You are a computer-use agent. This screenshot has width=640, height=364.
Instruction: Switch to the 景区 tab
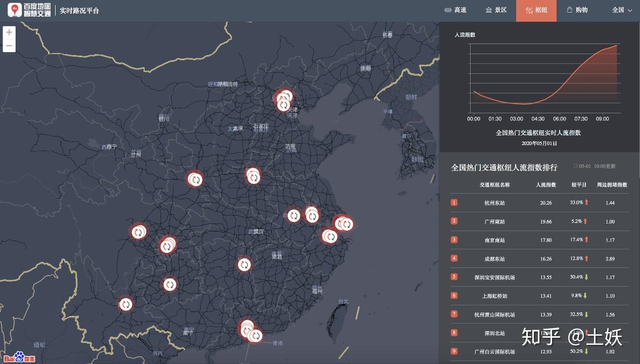(496, 10)
